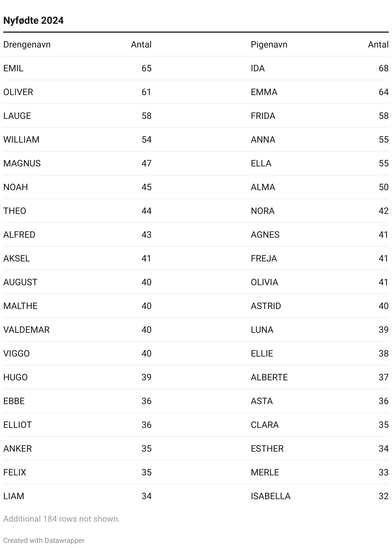Click the count 68 next to IDA

pos(383,68)
